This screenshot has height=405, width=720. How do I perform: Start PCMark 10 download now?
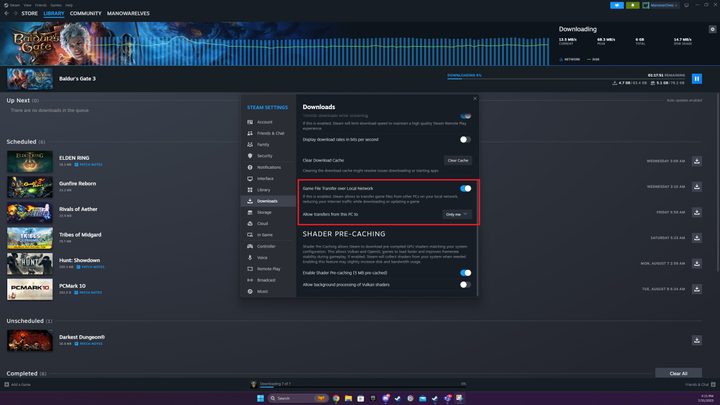point(697,289)
